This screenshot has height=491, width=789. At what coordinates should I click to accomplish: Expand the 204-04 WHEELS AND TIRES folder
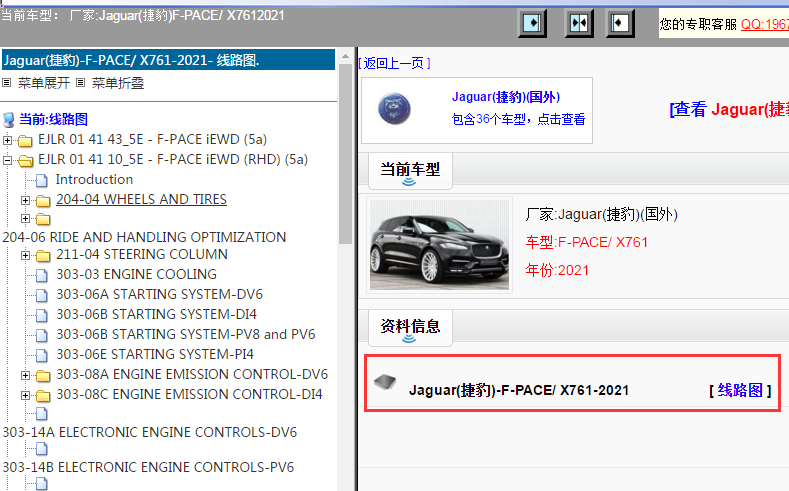click(25, 201)
